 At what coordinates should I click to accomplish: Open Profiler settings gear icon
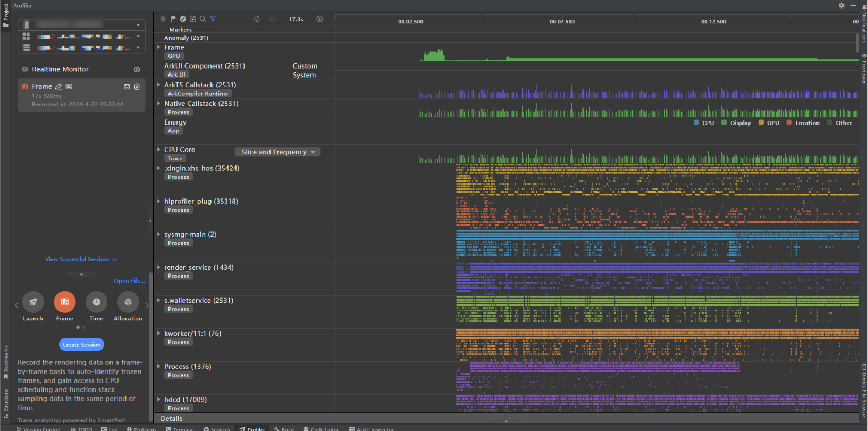[841, 5]
